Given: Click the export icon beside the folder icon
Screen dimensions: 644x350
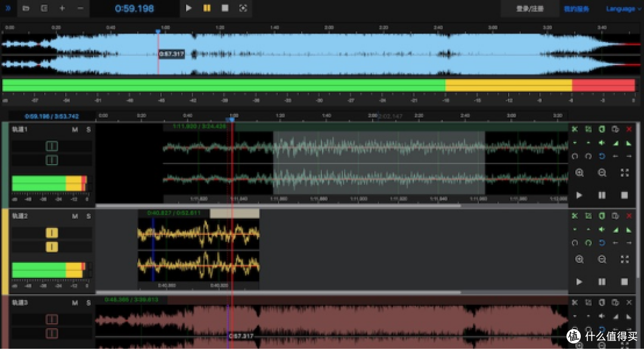Looking at the screenshot, I should (x=44, y=8).
